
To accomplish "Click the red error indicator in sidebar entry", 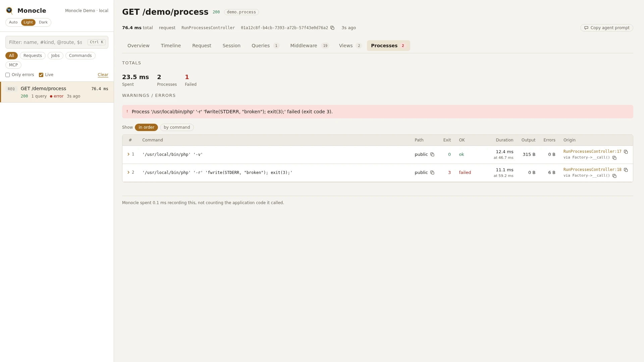I will tap(57, 96).
